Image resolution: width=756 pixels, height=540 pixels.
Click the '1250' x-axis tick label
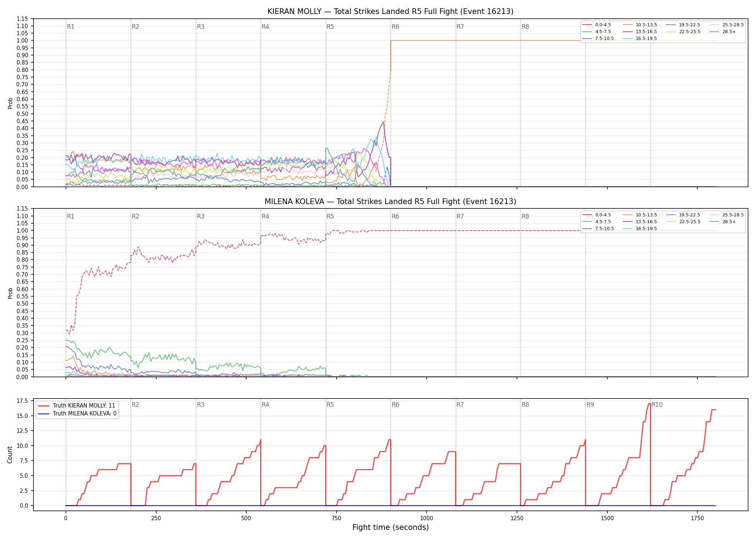click(517, 518)
